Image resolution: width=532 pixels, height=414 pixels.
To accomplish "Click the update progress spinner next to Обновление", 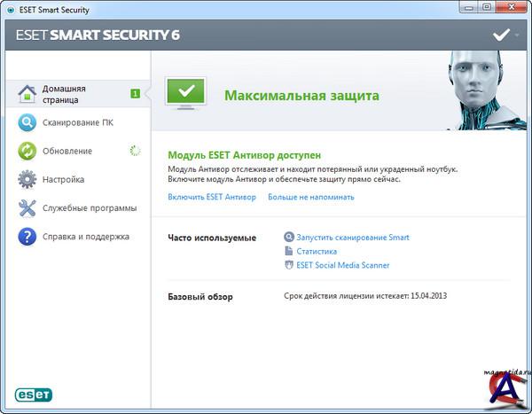I will click(135, 151).
